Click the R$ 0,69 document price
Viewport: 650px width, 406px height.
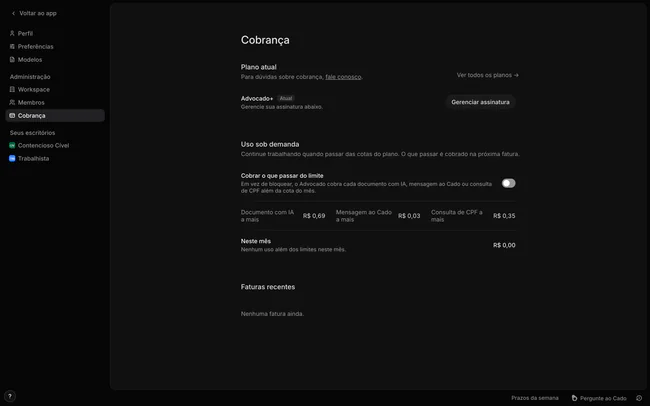[x=314, y=216]
